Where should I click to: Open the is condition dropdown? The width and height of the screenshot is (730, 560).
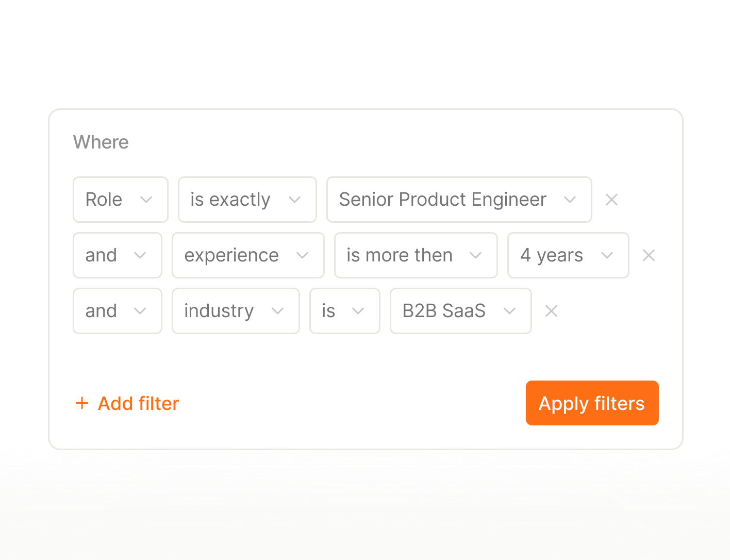tap(344, 311)
